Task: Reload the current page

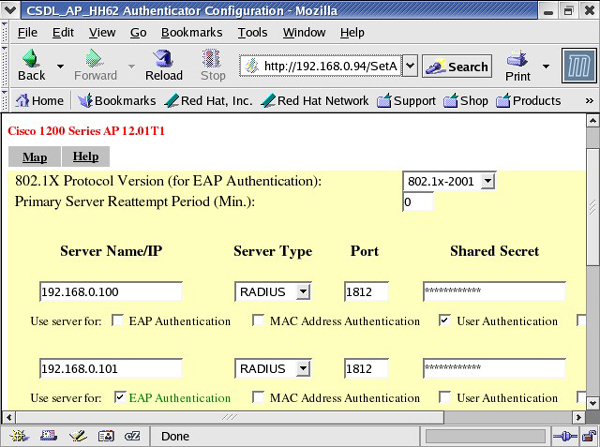Action: (x=163, y=64)
